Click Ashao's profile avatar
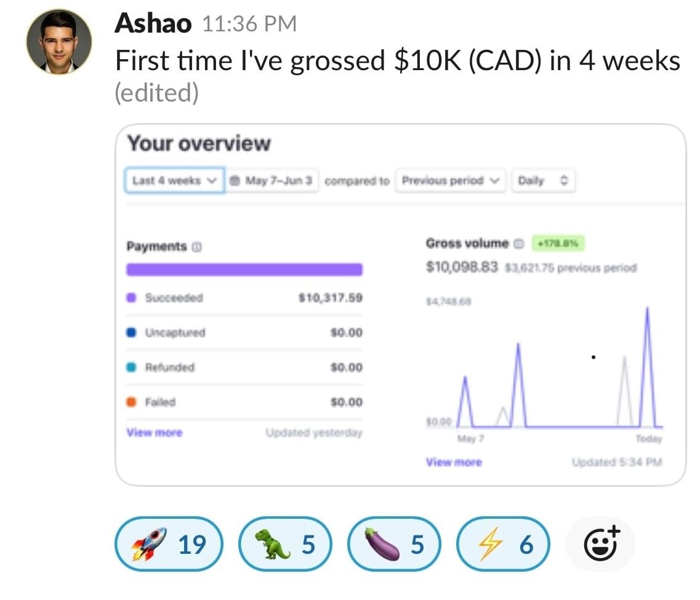Screen dimensions: 700x600 point(58,42)
